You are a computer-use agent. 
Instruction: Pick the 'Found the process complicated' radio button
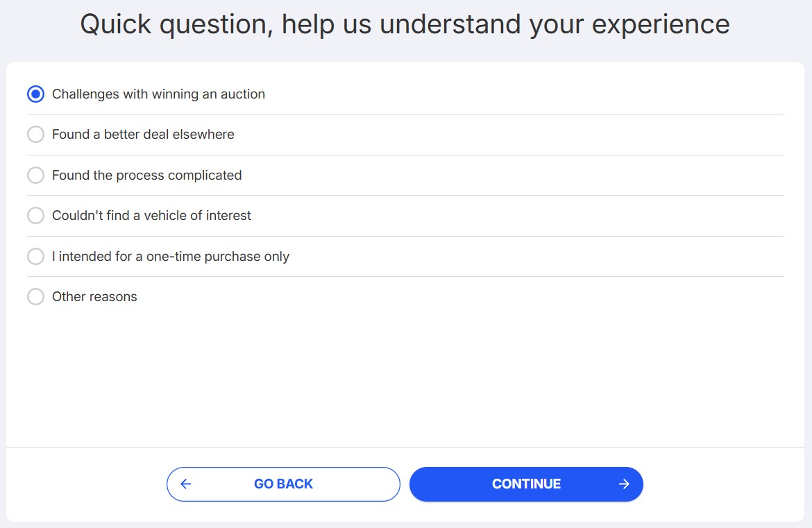pos(35,176)
